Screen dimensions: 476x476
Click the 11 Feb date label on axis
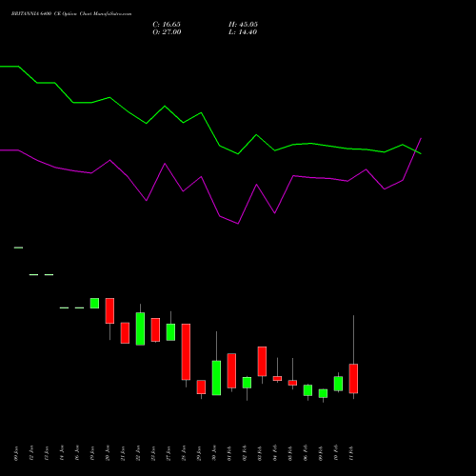point(351,453)
